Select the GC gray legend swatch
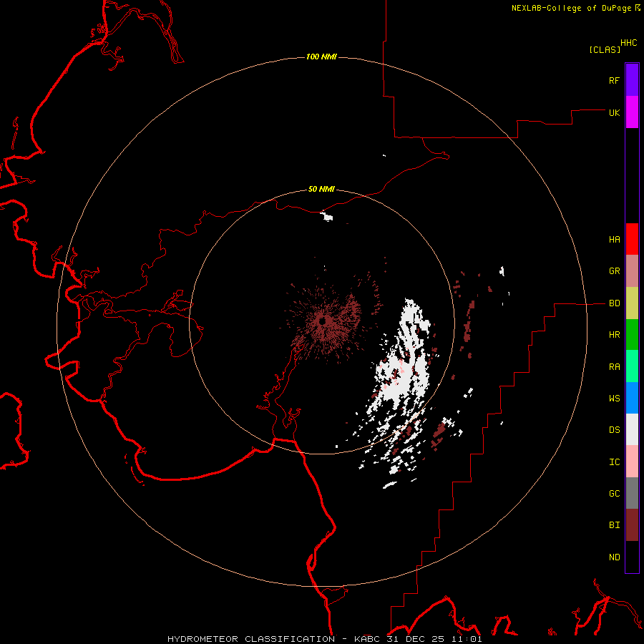644x644 pixels. (632, 493)
